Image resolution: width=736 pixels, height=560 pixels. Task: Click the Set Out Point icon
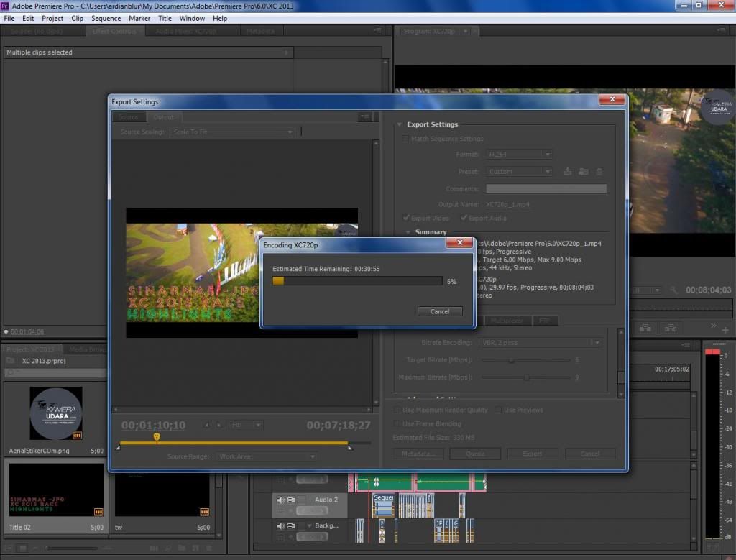click(219, 425)
